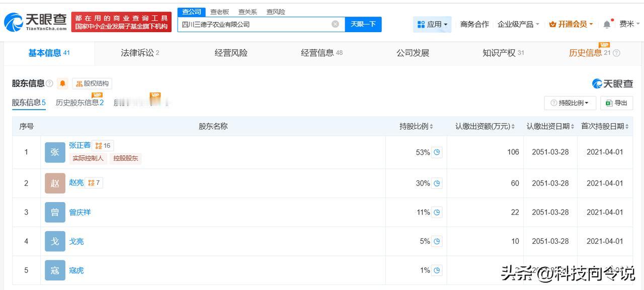The image size is (644, 290).
Task: Click the 戈 avatar tile
Action: 55,241
